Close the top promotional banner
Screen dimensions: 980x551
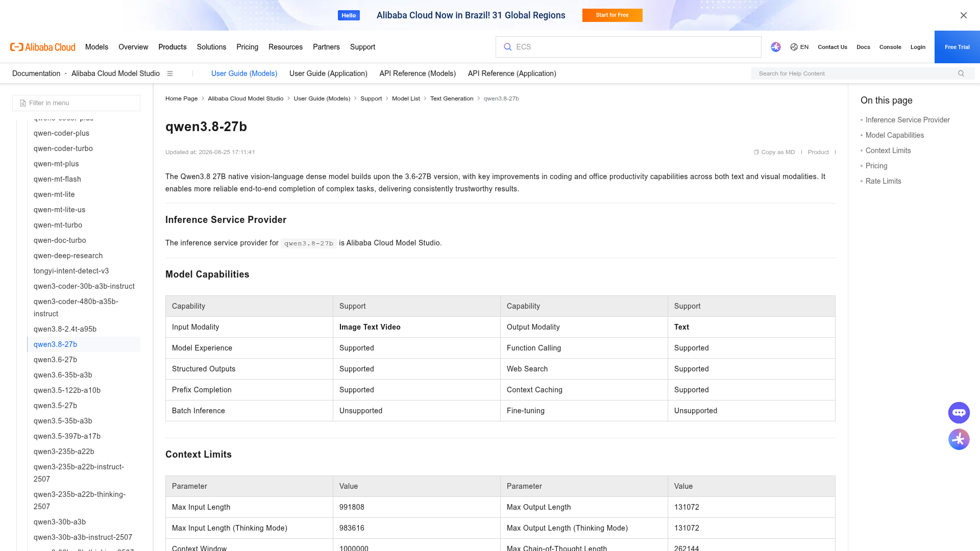tap(964, 15)
